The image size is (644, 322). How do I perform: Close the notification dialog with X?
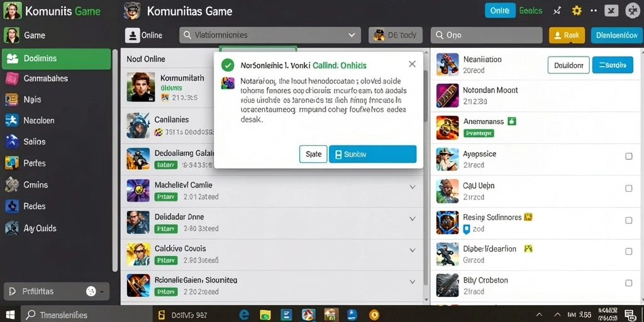click(x=413, y=64)
